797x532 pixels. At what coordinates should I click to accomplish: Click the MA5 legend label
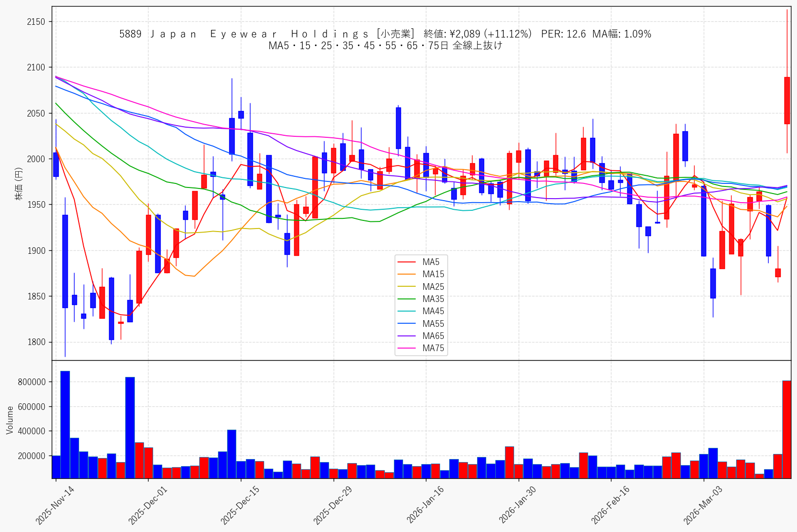coord(431,262)
